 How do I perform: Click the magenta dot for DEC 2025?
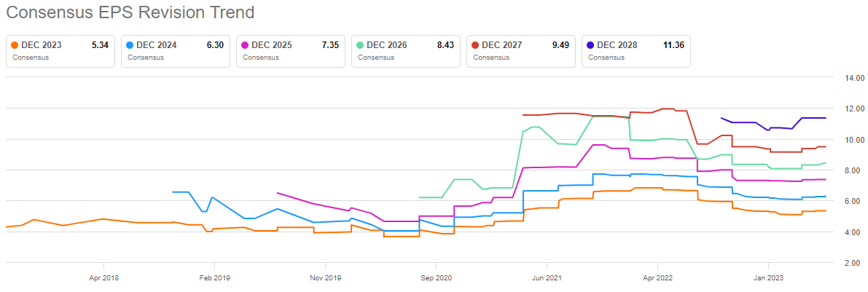coord(246,45)
